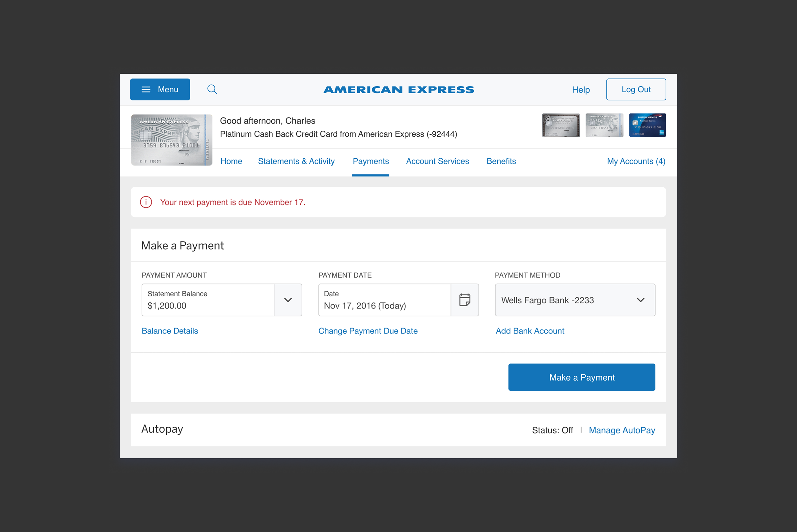Click the Log Out button
The image size is (797, 532).
point(636,90)
